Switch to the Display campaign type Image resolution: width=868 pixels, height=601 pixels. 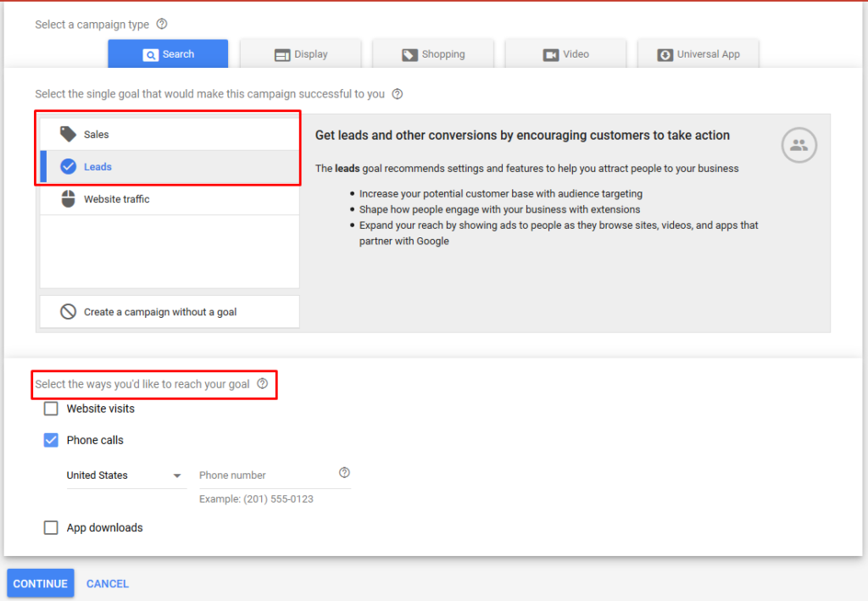click(x=301, y=53)
